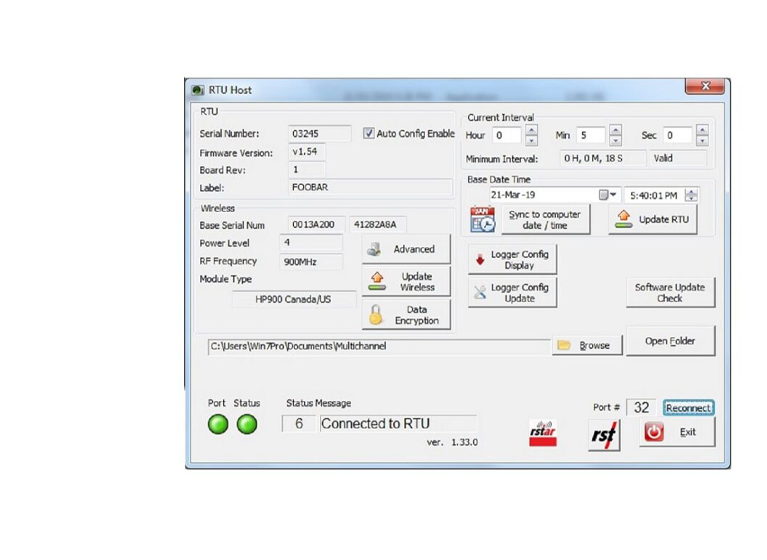Click the Connected to RTU status message
Screen dimensions: 767x560
(398, 424)
